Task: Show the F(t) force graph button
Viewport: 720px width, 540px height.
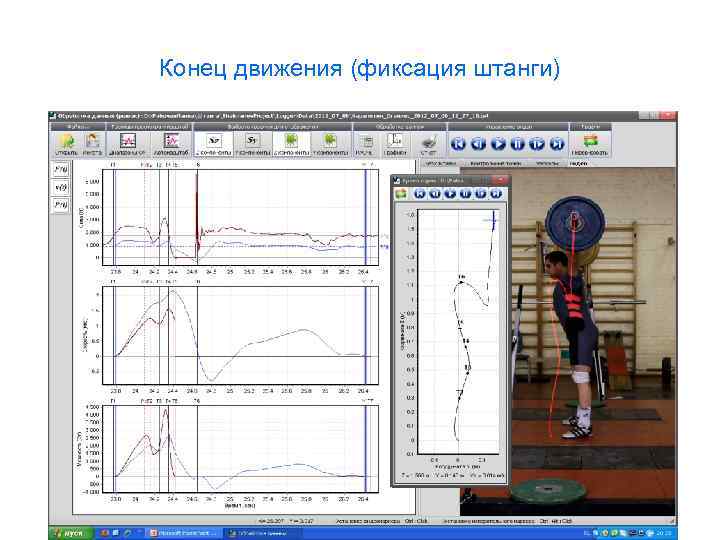Action: coord(61,169)
